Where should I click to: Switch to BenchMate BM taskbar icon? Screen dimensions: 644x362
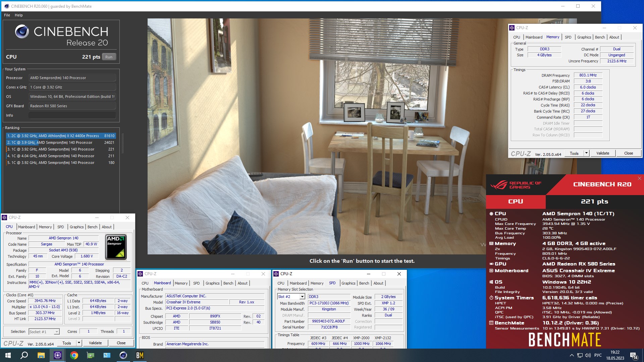pyautogui.click(x=140, y=355)
